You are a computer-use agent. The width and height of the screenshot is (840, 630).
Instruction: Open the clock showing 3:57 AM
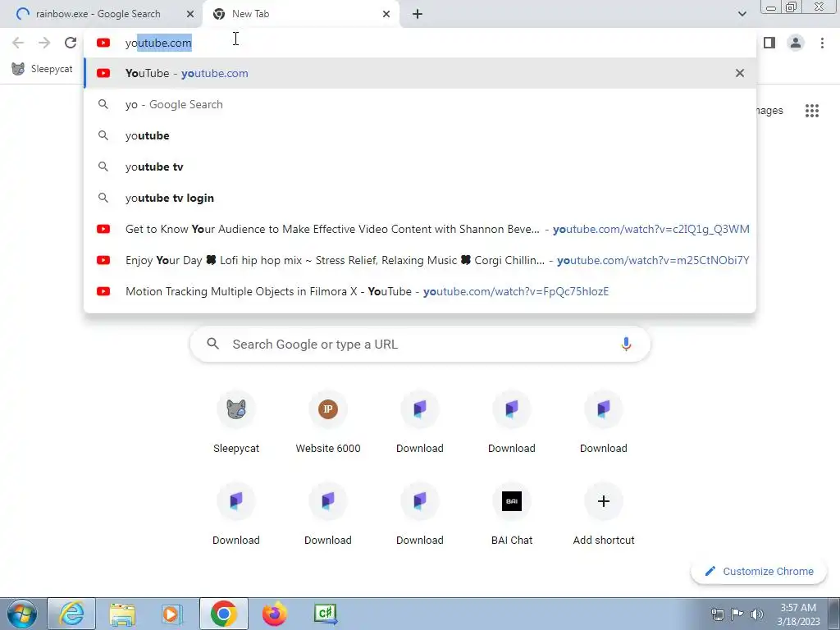(798, 614)
